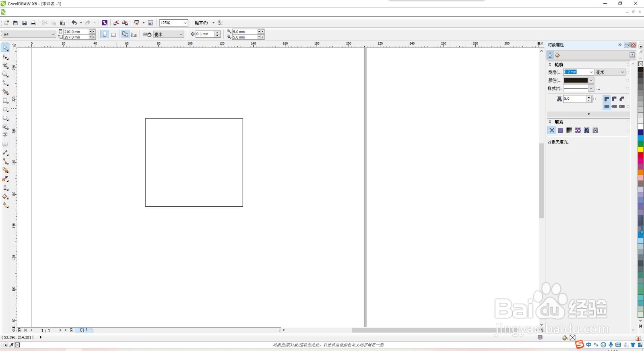Image resolution: width=644 pixels, height=351 pixels.
Task: Apply layout to current page only
Action: coord(134,34)
